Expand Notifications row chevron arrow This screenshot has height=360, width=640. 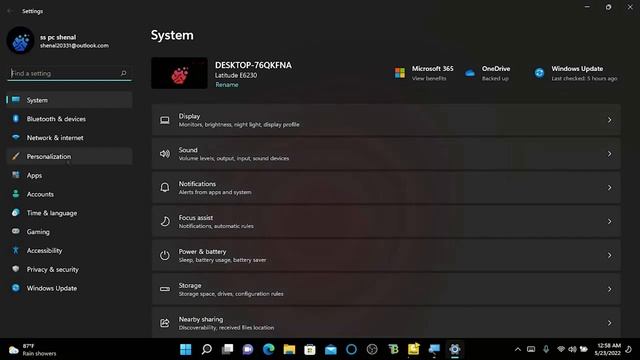pos(609,188)
